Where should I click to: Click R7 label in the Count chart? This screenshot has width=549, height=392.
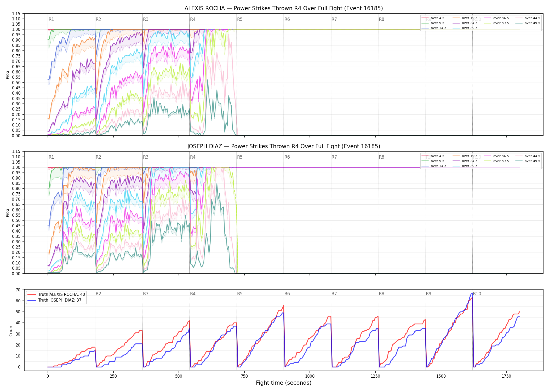click(334, 294)
